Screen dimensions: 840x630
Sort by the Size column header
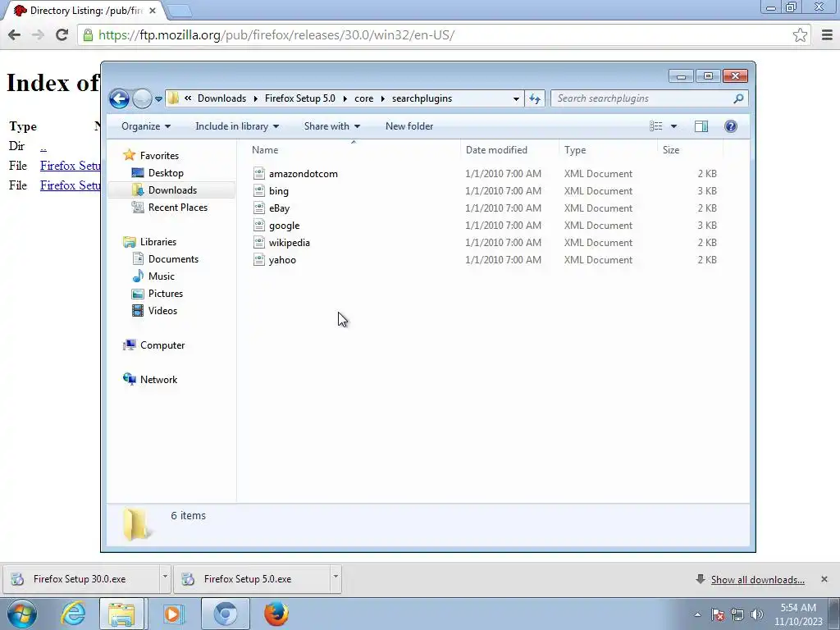click(690, 150)
